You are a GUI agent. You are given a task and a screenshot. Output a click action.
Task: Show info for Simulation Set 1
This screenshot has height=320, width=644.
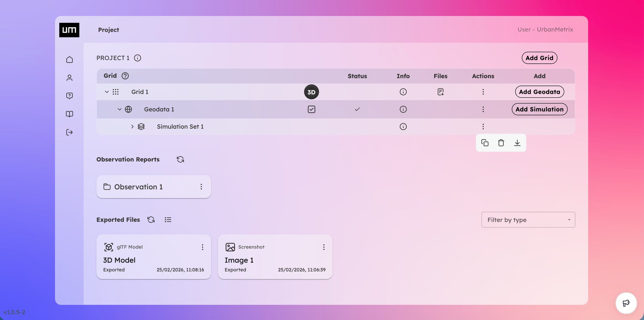403,127
